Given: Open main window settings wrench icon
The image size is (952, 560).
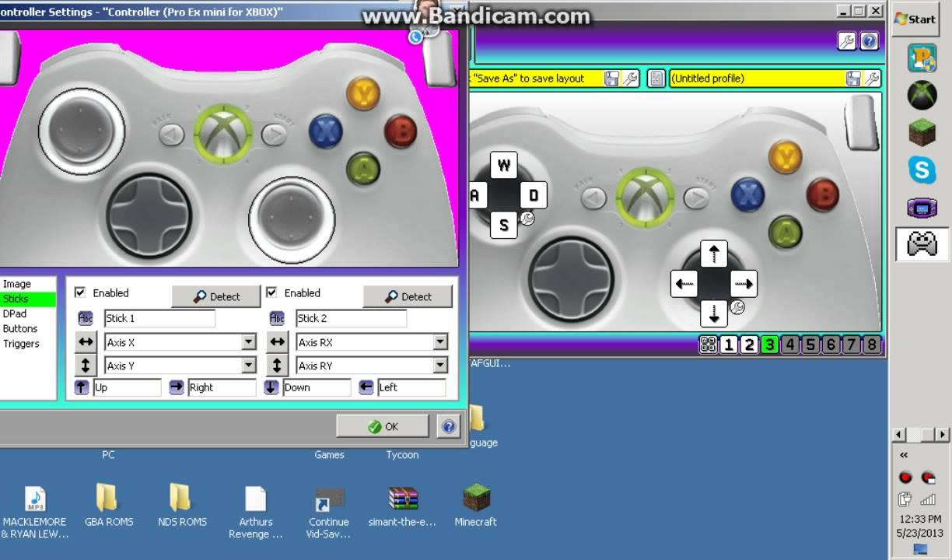Looking at the screenshot, I should (847, 41).
